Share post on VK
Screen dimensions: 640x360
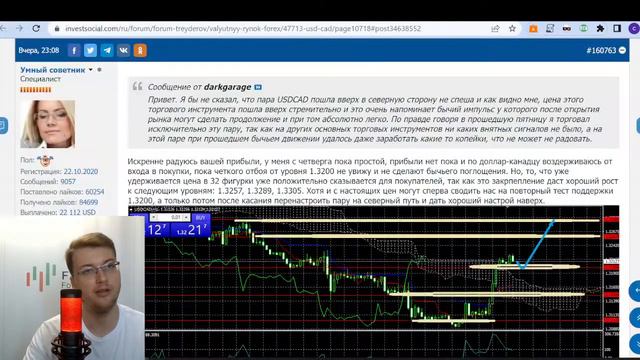(x=123, y=50)
